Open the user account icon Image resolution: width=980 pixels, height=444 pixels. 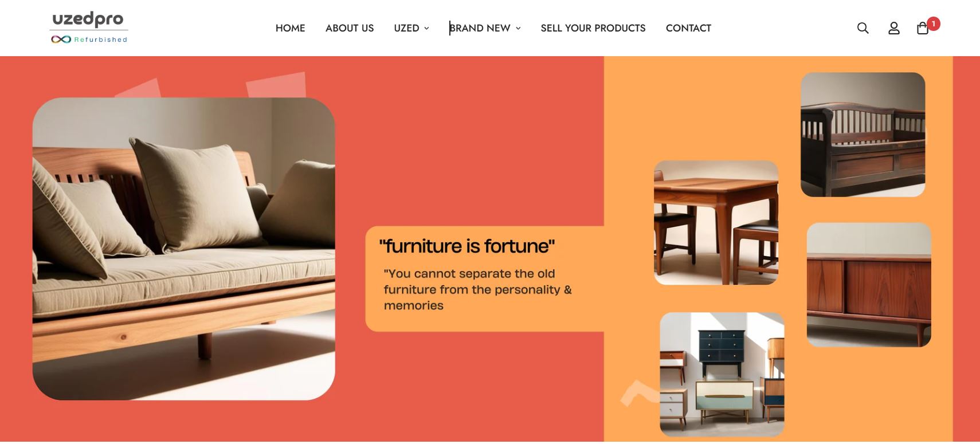click(x=893, y=28)
